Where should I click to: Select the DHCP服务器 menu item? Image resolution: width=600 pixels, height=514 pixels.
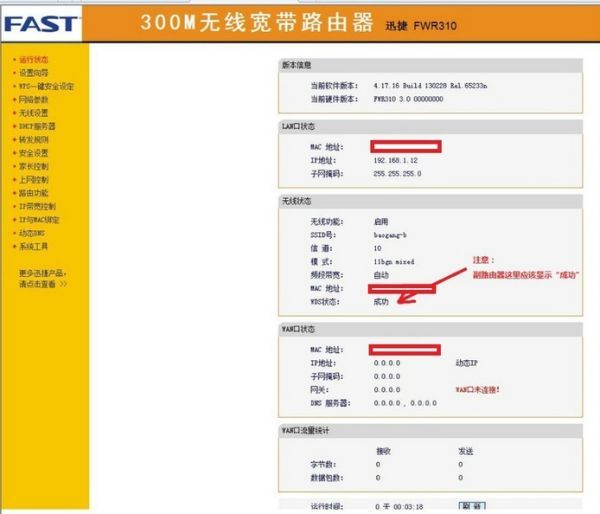click(37, 126)
